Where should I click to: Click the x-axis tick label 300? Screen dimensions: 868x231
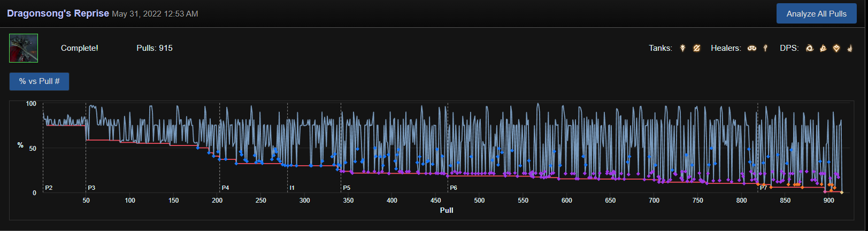point(304,201)
